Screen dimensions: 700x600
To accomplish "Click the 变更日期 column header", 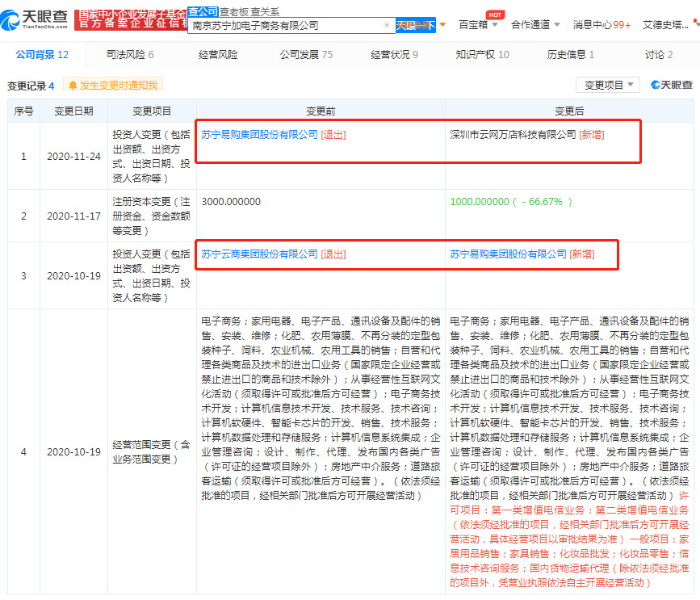I will coord(73,111).
